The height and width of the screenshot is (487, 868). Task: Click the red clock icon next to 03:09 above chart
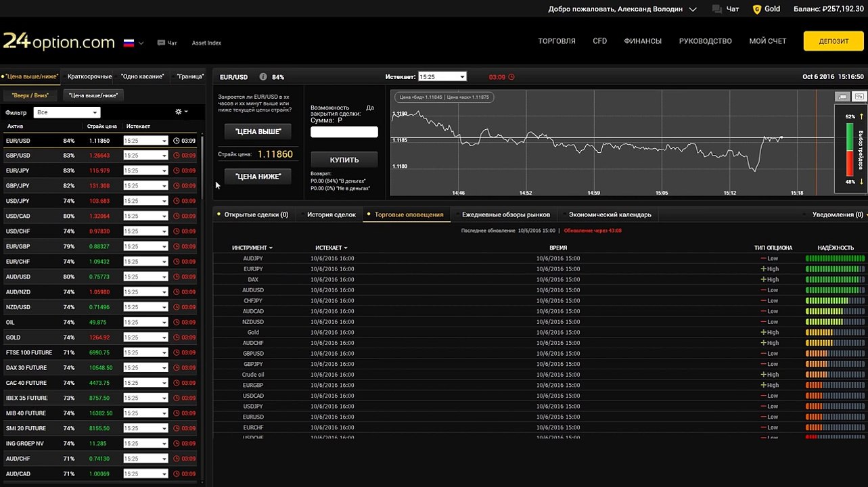(x=511, y=77)
